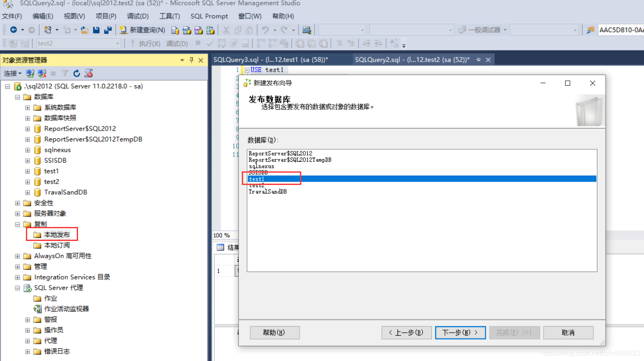The width and height of the screenshot is (644, 361).
Task: Click the redo arrow icon
Action: [x=284, y=30]
